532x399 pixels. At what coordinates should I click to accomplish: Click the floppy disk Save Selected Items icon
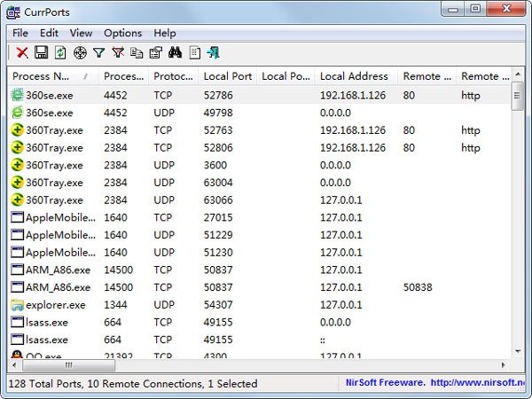tap(42, 52)
